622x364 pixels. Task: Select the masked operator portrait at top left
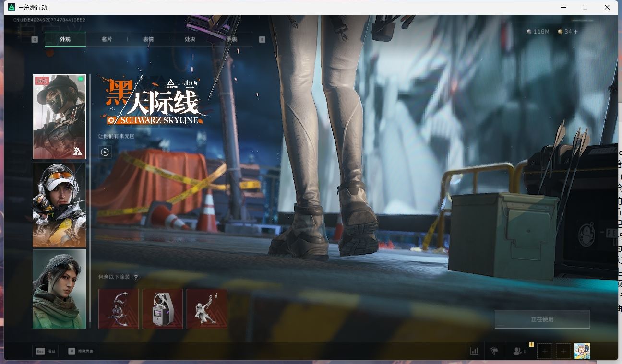click(59, 116)
